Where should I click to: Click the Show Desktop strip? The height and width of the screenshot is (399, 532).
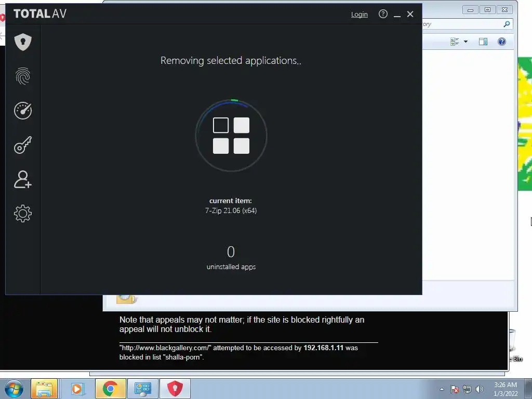[x=528, y=389]
